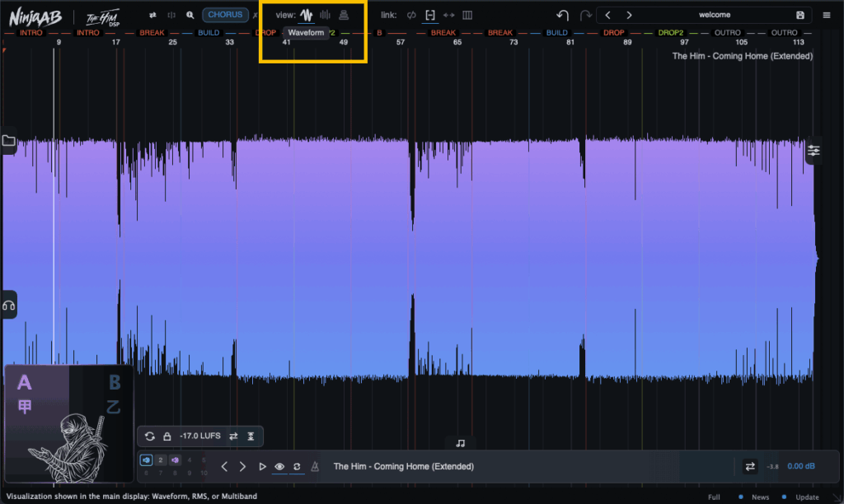
Task: Jump to the BREAK marker near bar 65
Action: pos(443,33)
